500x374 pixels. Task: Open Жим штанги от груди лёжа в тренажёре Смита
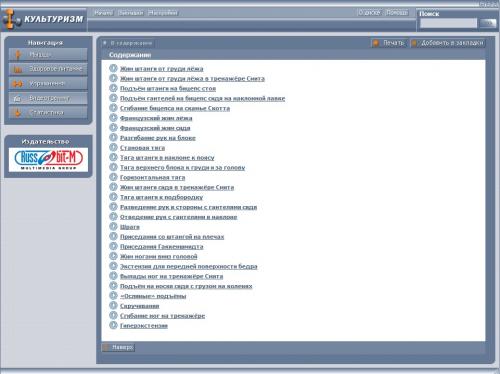point(192,79)
